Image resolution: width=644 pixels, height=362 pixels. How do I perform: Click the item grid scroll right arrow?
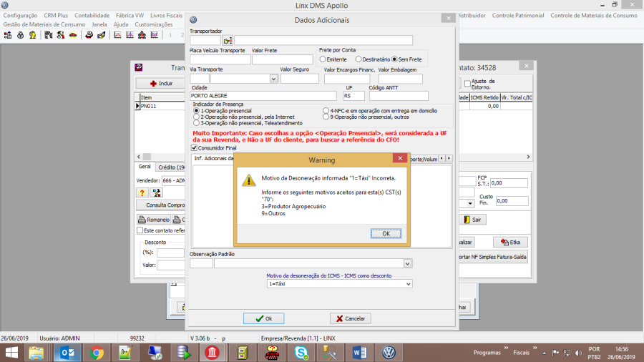(528, 157)
